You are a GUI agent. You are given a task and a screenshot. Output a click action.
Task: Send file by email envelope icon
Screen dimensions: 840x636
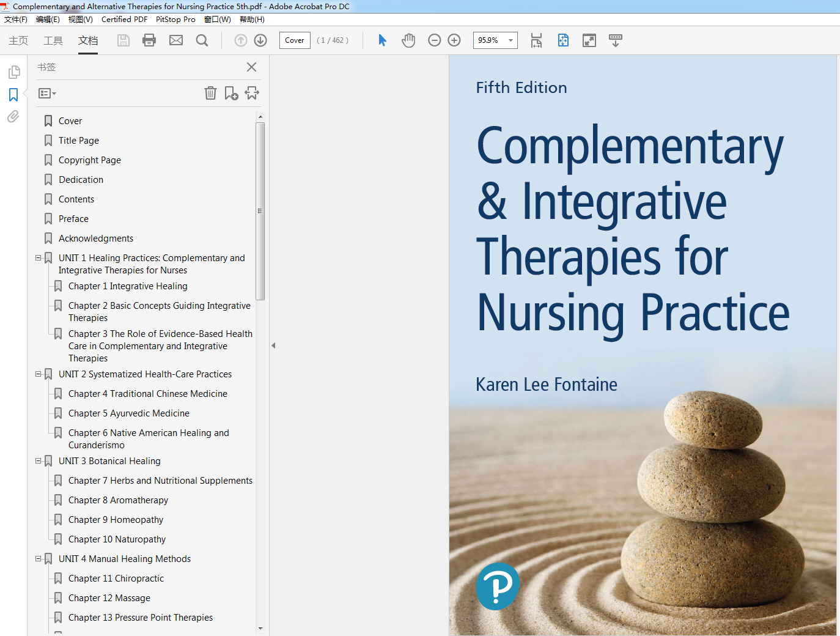[176, 40]
